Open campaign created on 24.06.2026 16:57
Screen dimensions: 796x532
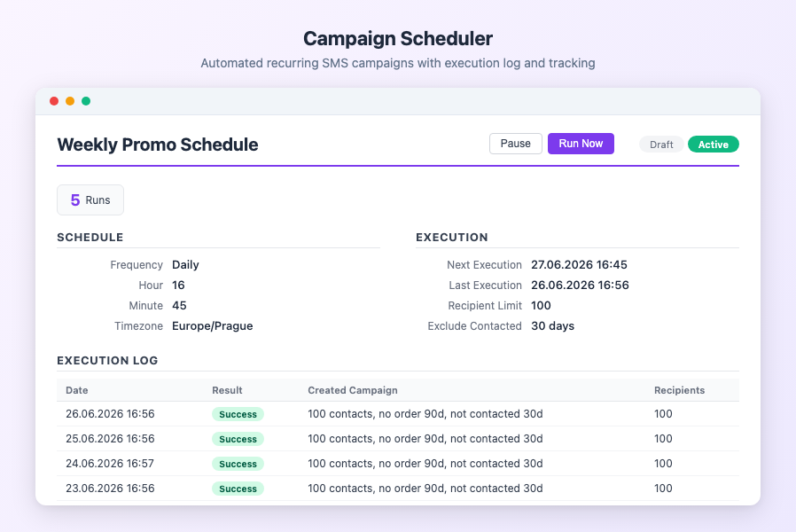[425, 464]
